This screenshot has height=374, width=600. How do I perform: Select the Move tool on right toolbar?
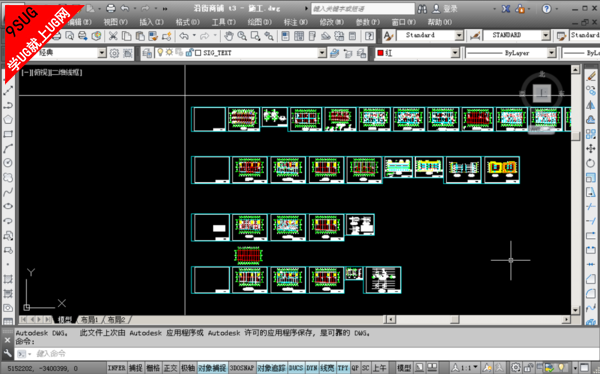590,149
